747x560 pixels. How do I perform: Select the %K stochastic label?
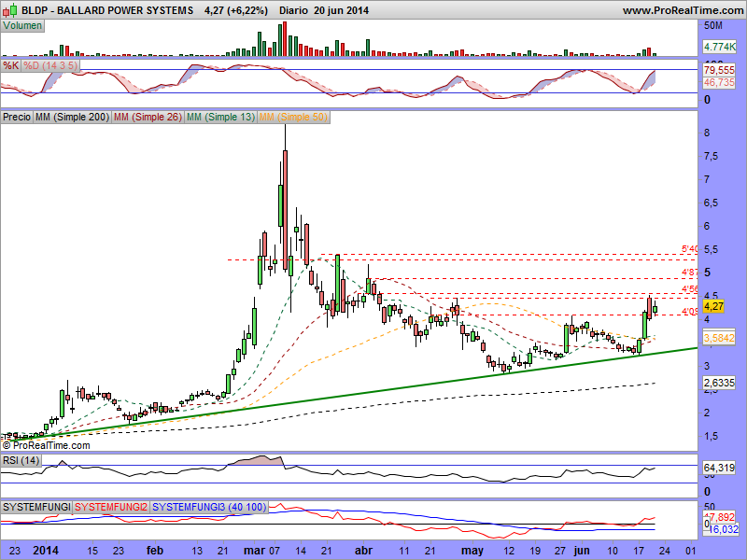pos(10,65)
